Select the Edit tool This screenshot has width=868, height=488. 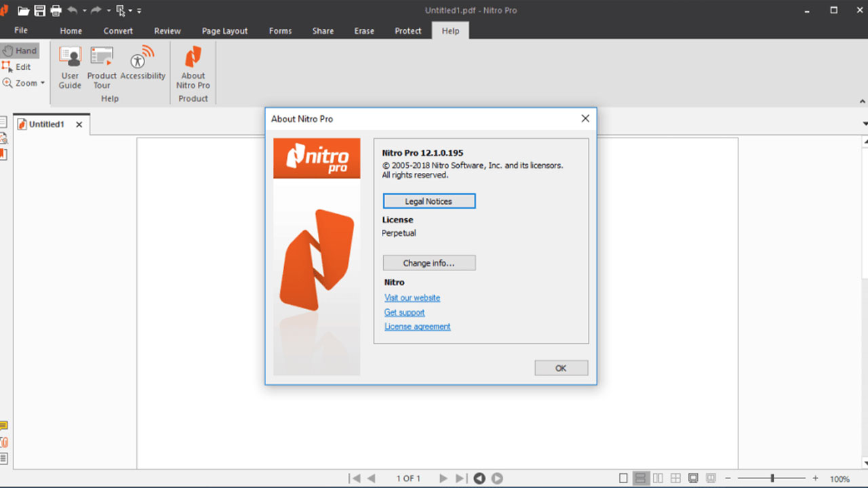pyautogui.click(x=19, y=66)
